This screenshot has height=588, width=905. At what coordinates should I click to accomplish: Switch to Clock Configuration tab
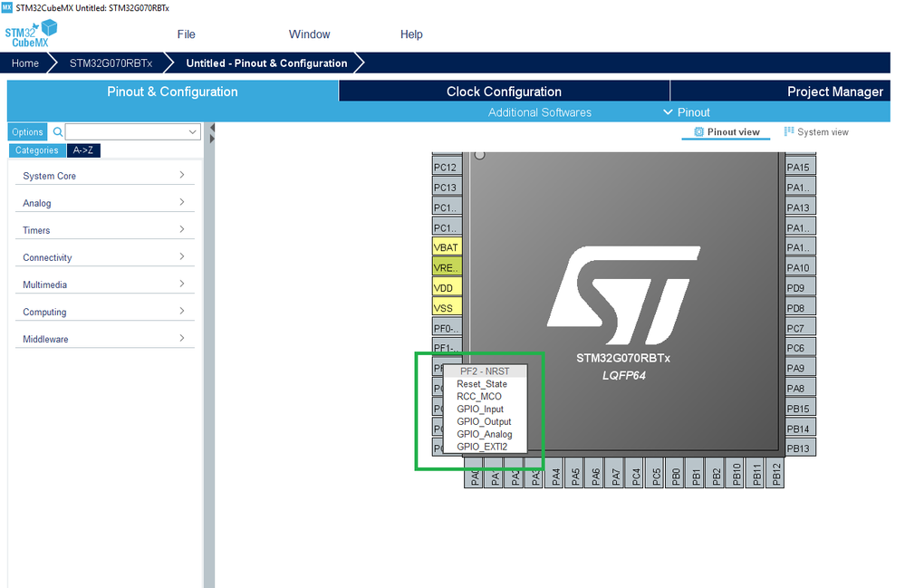pyautogui.click(x=504, y=92)
